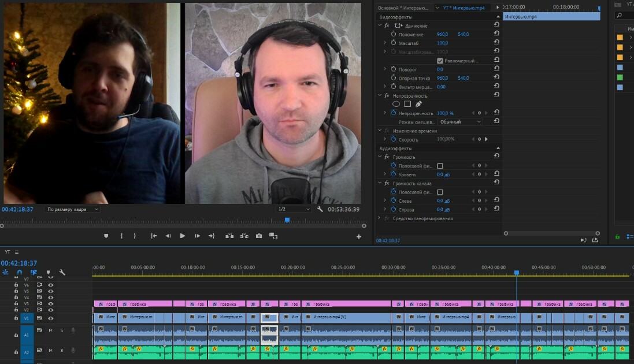This screenshot has height=364, width=634.
Task: Open the YT sequence panel menu
Action: 17,252
